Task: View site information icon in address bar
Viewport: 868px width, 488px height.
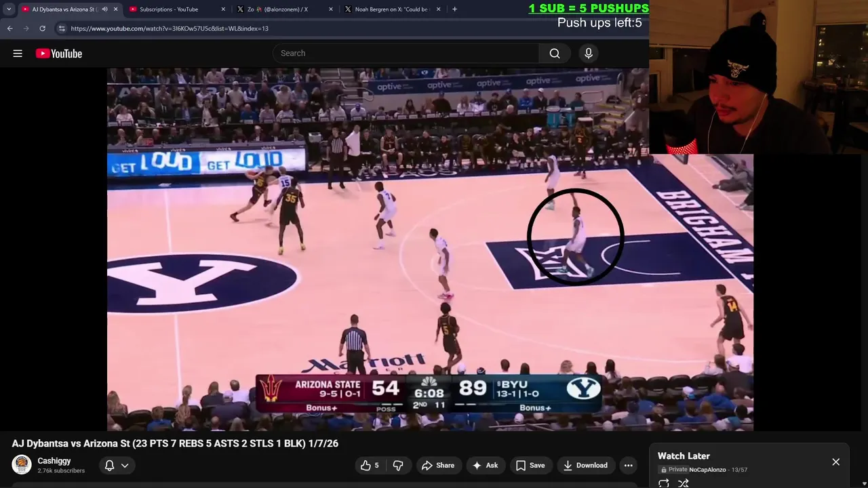Action: pyautogui.click(x=62, y=28)
